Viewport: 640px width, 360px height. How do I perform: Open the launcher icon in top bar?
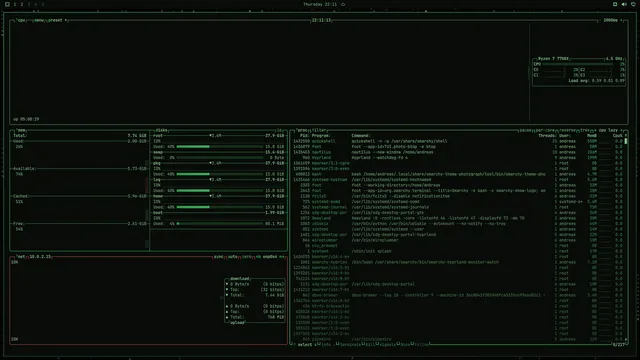coord(7,4)
